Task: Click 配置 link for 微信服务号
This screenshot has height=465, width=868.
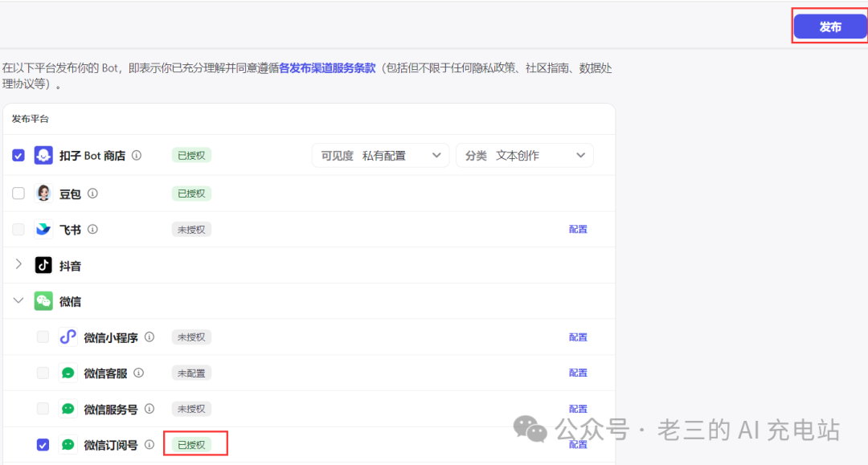Action: (x=578, y=409)
